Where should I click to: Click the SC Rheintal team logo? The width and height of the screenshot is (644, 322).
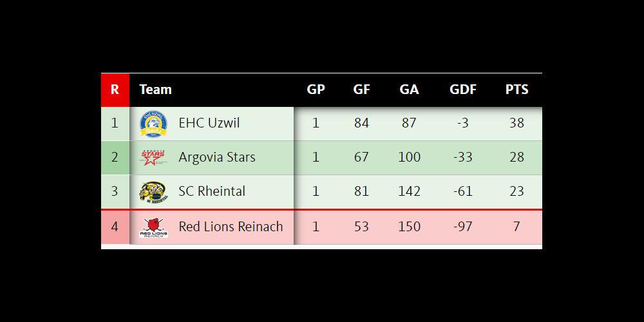pos(153,191)
